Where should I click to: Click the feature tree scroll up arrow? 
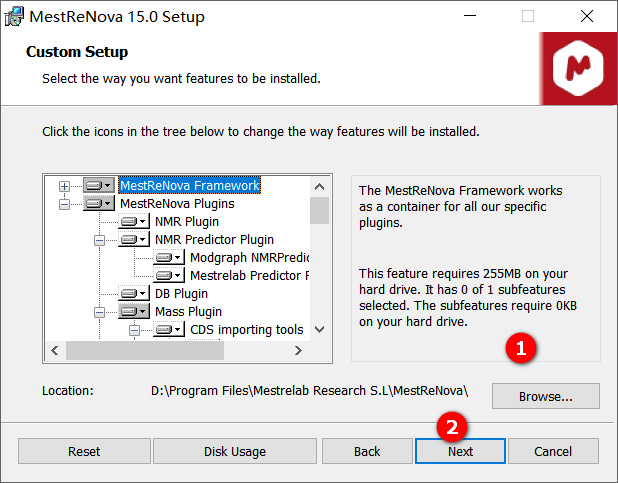(320, 186)
